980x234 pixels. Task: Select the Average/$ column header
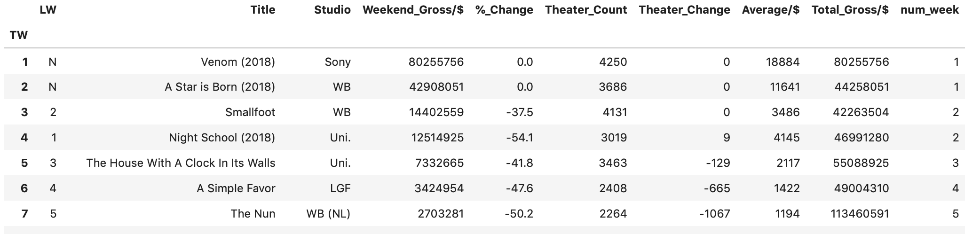pos(770,10)
